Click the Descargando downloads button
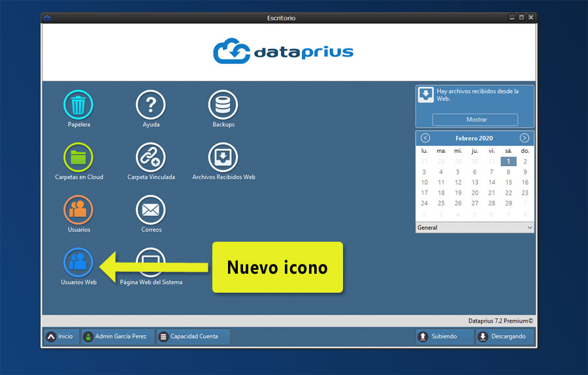Screen dimensions: 588x375 [x=505, y=336]
